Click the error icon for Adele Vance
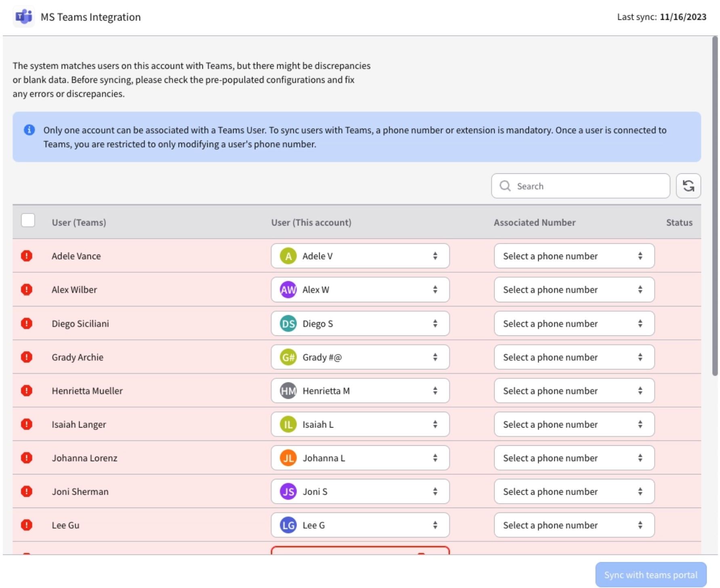720x588 pixels. (x=27, y=256)
